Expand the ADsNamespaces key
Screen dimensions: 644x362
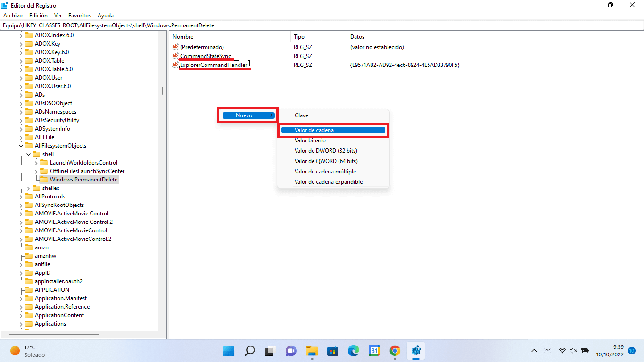tap(21, 112)
